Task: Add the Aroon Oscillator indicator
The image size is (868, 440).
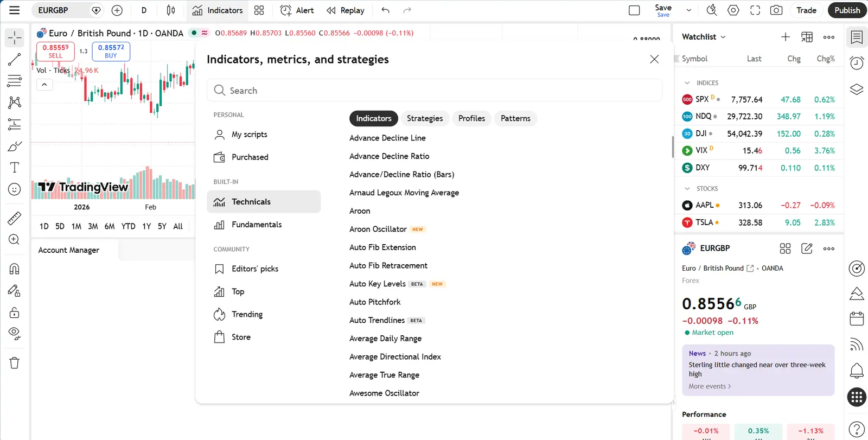Action: click(x=378, y=229)
